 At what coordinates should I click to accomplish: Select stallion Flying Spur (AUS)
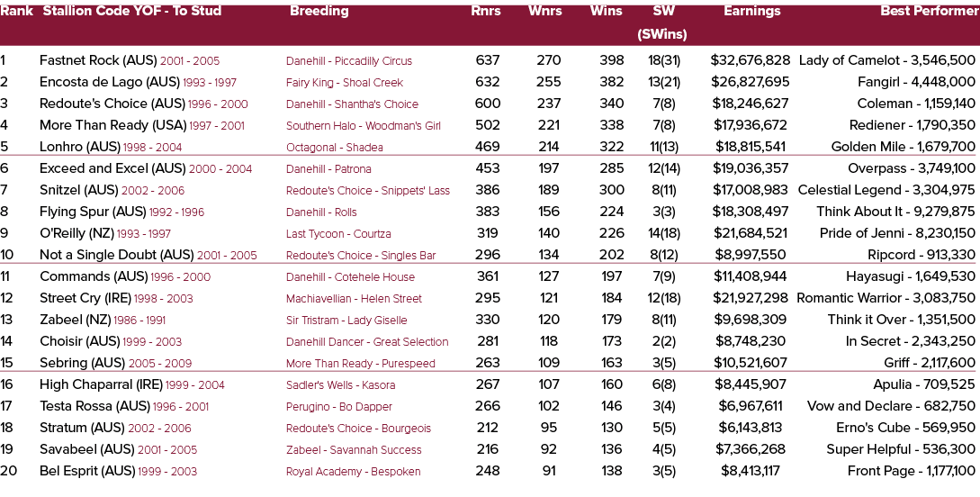[x=93, y=212]
